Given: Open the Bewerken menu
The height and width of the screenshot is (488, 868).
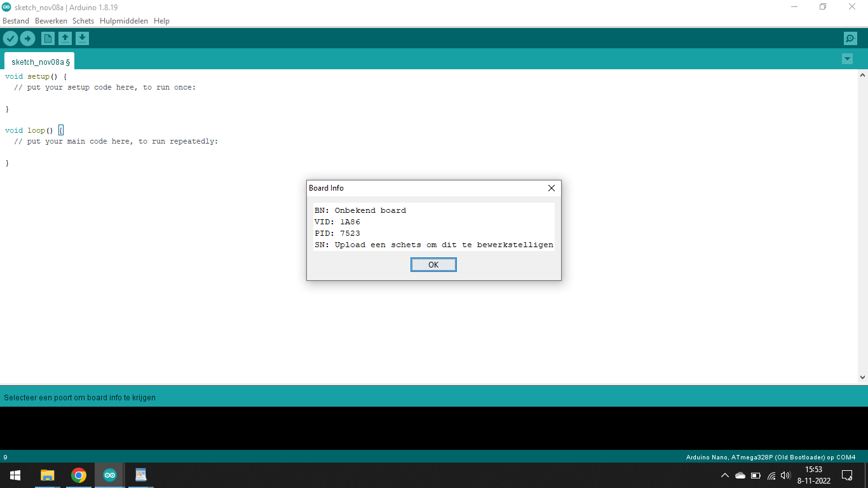Looking at the screenshot, I should [x=51, y=21].
